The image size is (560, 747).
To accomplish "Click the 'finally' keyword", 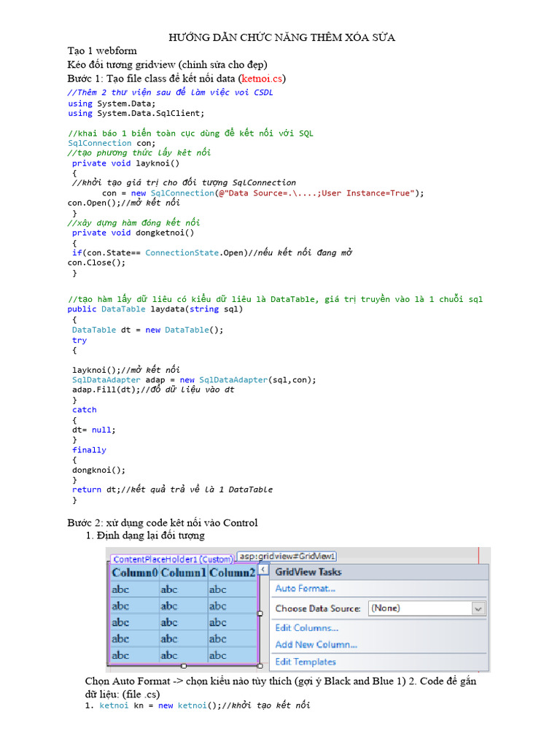I will point(89,449).
